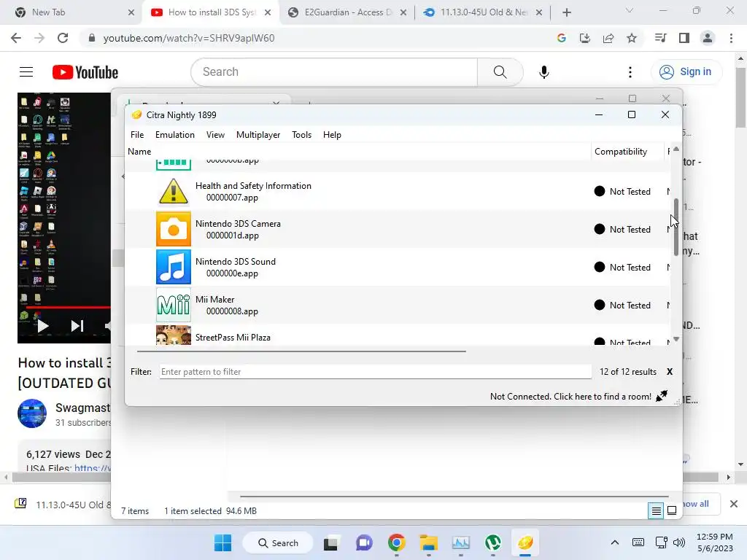Open a new Chrome tab
This screenshot has width=747, height=560.
566,12
